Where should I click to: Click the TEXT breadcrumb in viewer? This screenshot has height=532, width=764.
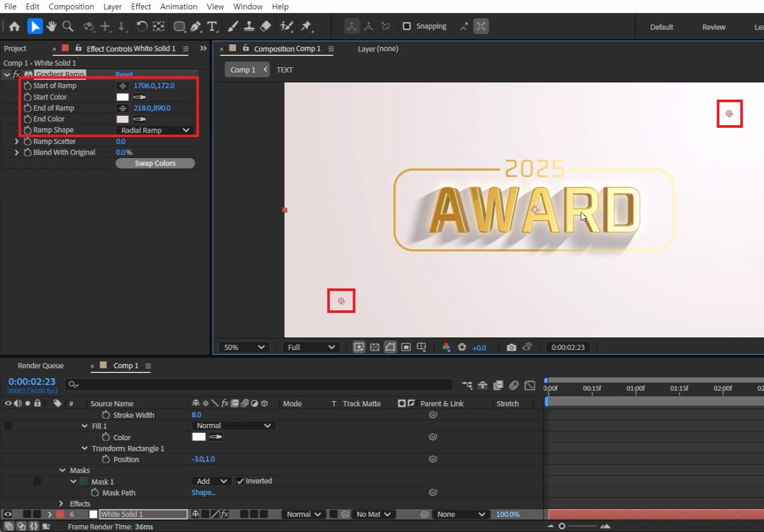pyautogui.click(x=285, y=70)
